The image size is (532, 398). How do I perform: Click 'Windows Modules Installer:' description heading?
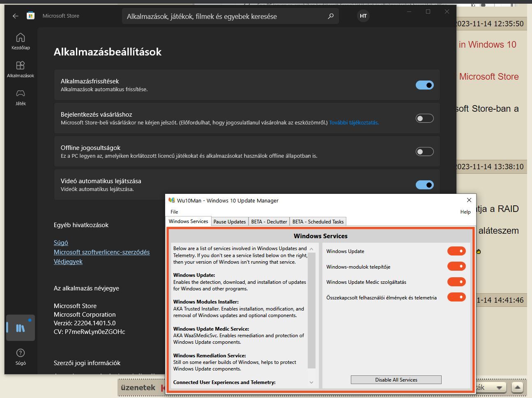pos(206,302)
